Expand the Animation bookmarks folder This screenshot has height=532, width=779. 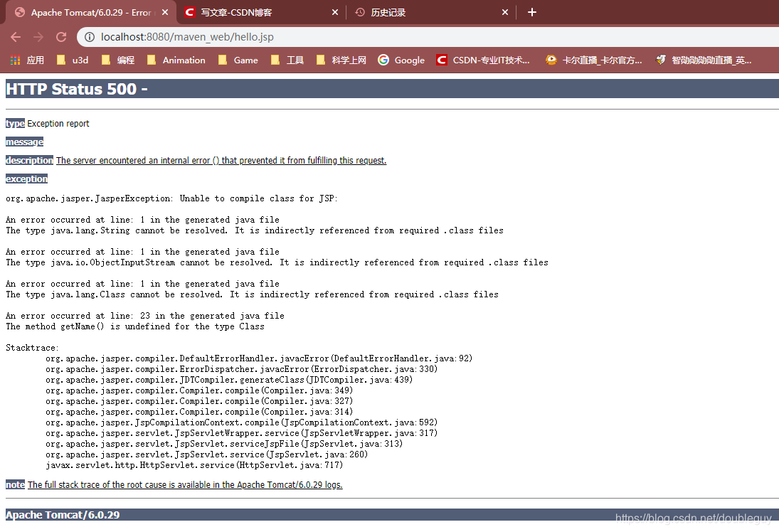[x=176, y=60]
